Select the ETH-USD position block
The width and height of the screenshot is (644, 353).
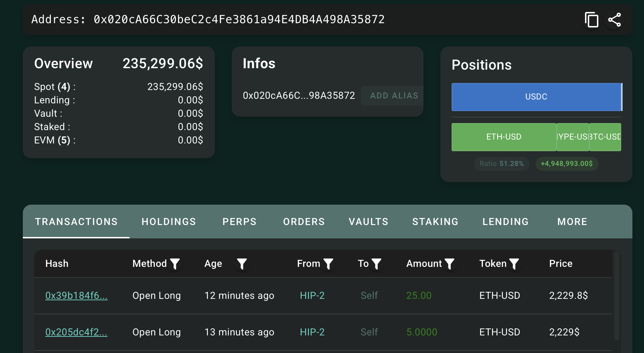point(504,137)
